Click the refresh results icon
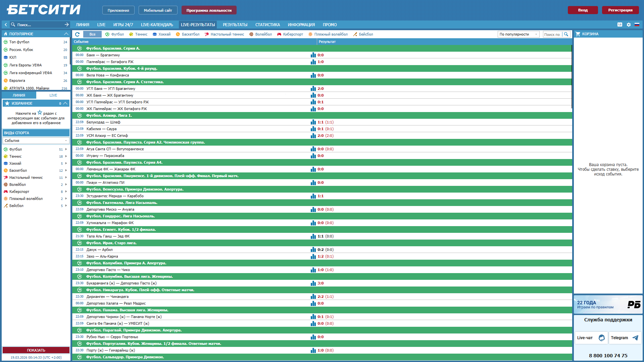Viewport: 644px width, 362px height. (x=77, y=34)
